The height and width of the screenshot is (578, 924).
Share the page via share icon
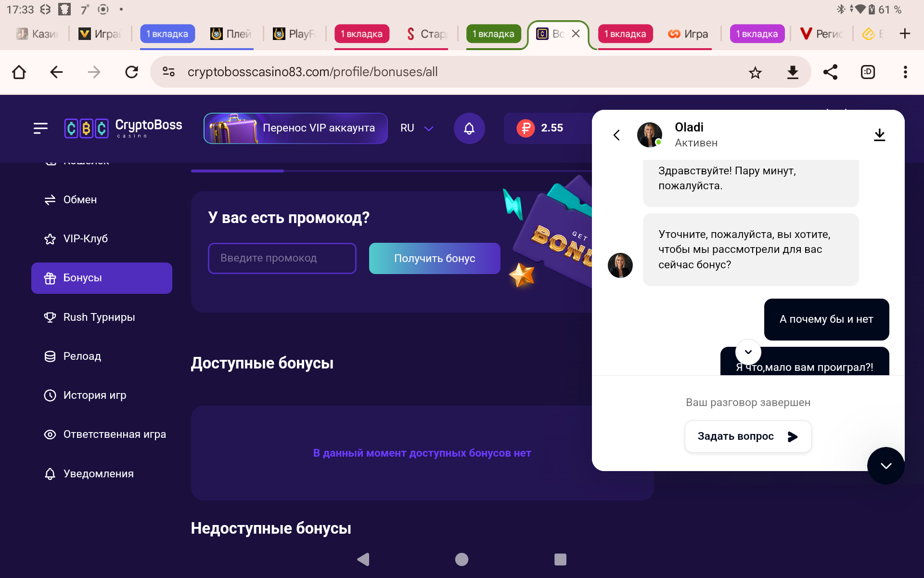[x=830, y=72]
